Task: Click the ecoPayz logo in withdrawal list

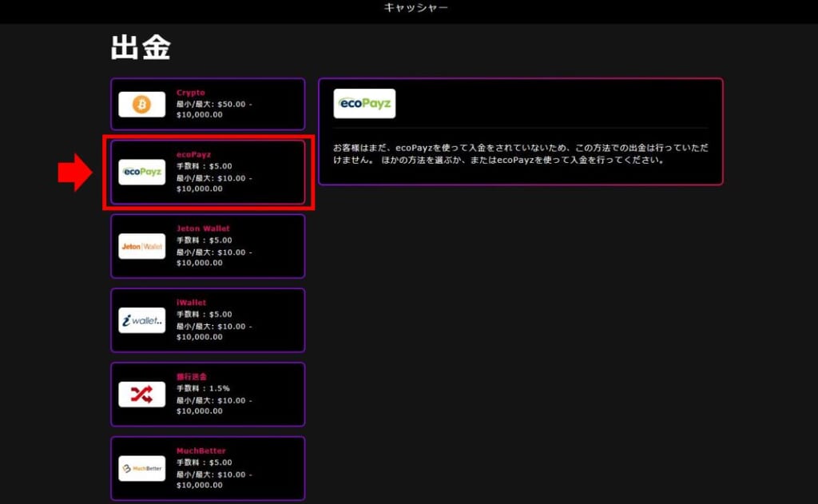Action: (x=142, y=172)
